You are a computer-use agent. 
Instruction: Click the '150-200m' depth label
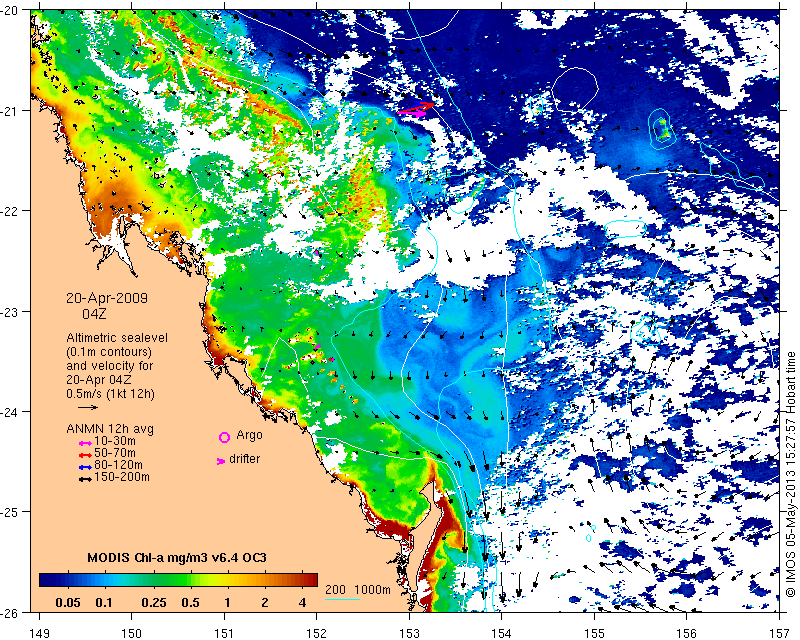click(x=121, y=477)
